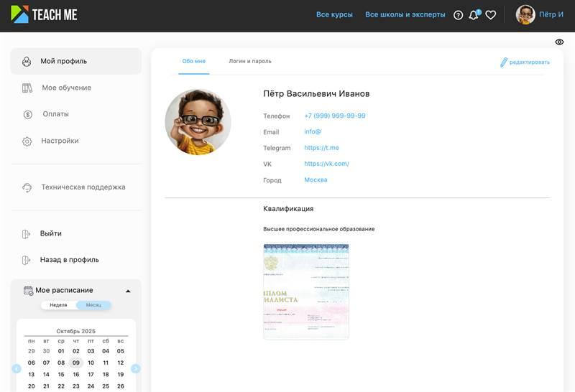The width and height of the screenshot is (575, 392).
Task: Click the Оплаты dollar icon
Action: 27,114
